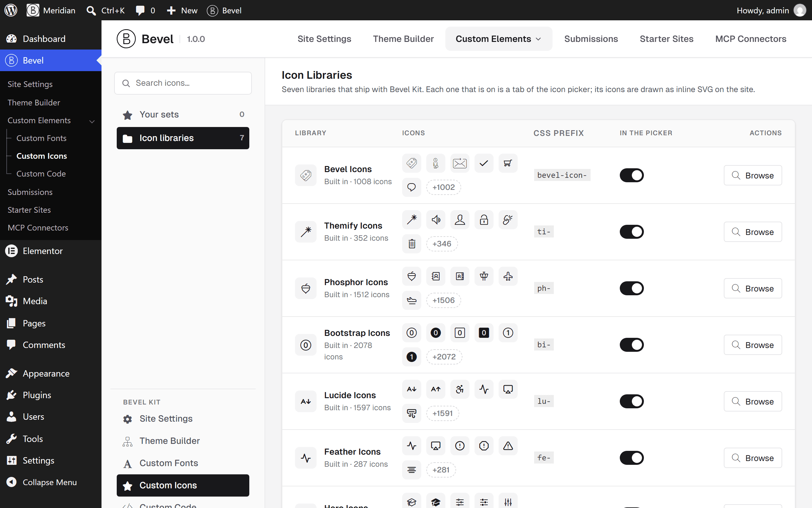Click the price tag icon in Bevel Icons previews

point(412,163)
